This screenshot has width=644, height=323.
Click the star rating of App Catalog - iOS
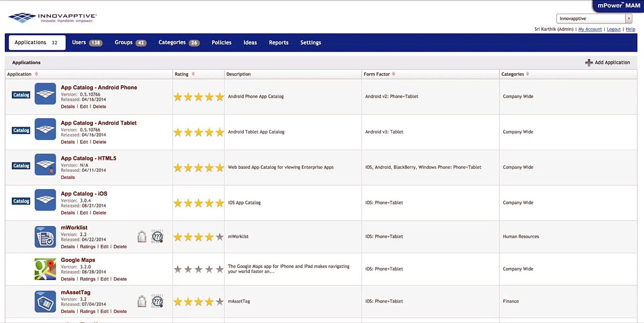[198, 203]
